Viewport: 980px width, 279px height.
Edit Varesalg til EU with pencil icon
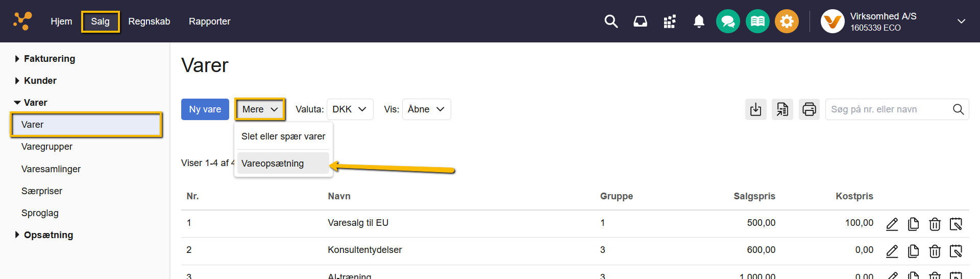pos(892,224)
